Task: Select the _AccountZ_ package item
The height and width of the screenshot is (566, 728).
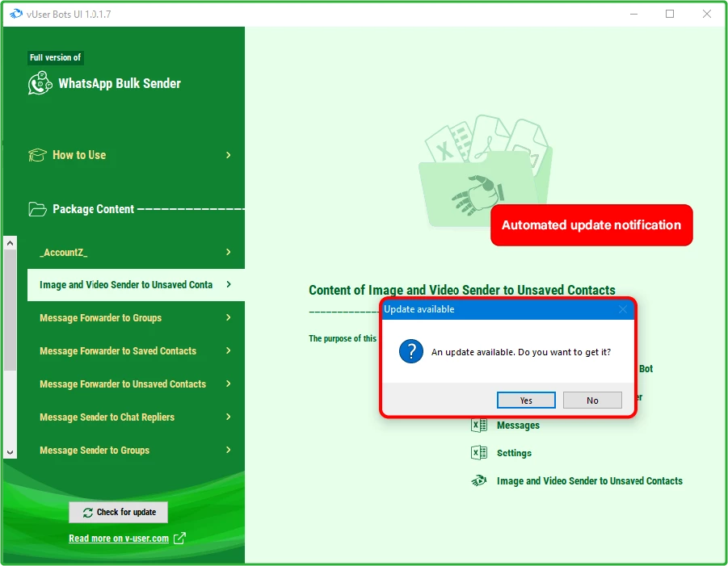Action: 136,252
